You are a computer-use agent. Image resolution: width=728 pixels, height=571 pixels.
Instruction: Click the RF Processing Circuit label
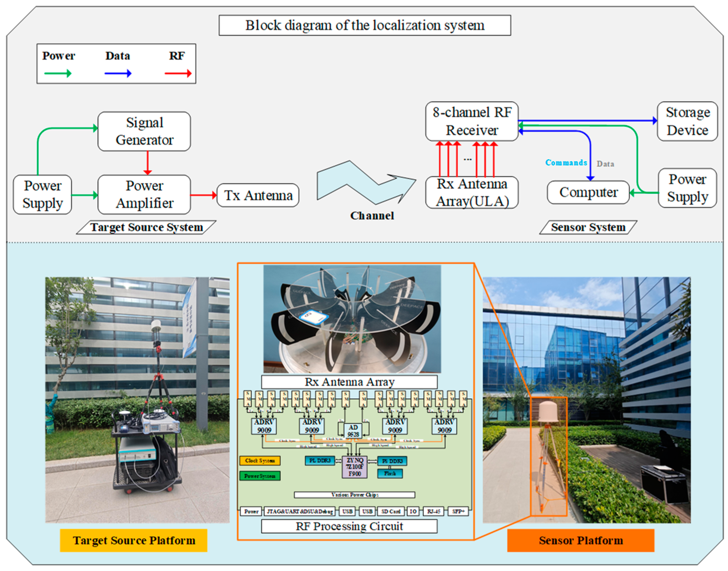(349, 526)
